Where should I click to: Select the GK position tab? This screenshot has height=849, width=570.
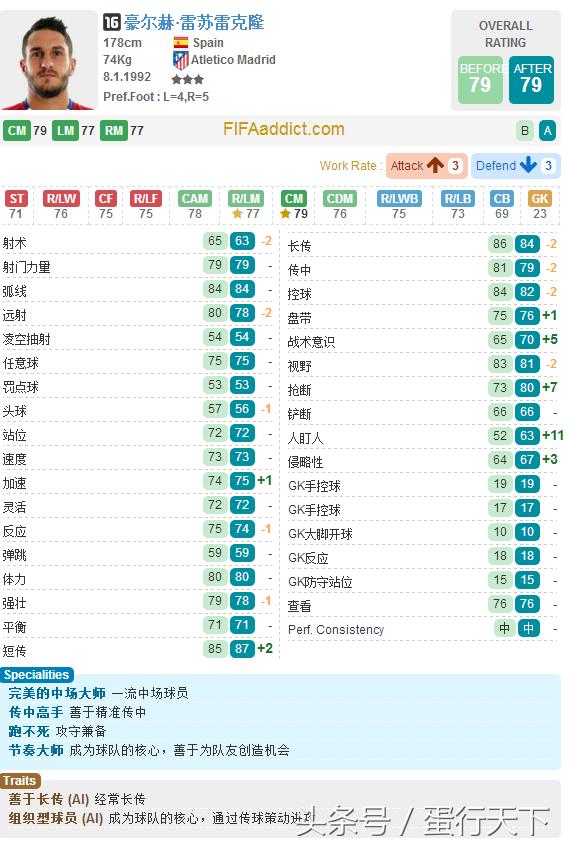(x=540, y=199)
